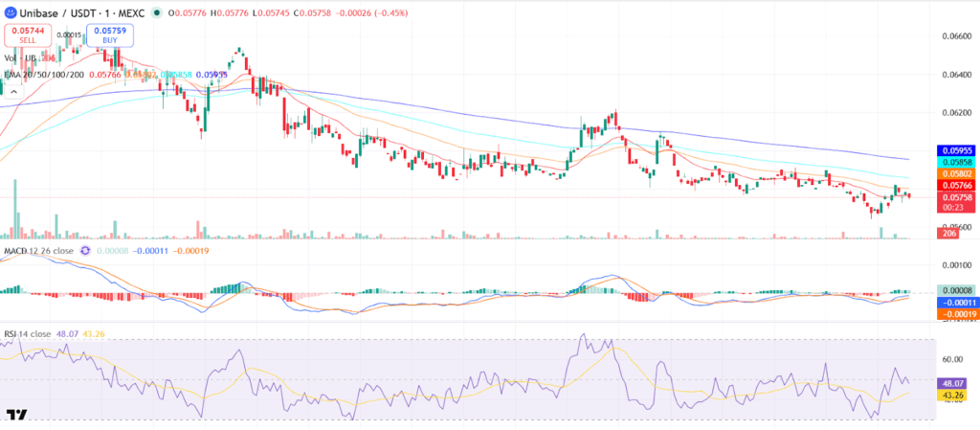Click the 0.06200 price axis tick

pyautogui.click(x=956, y=113)
